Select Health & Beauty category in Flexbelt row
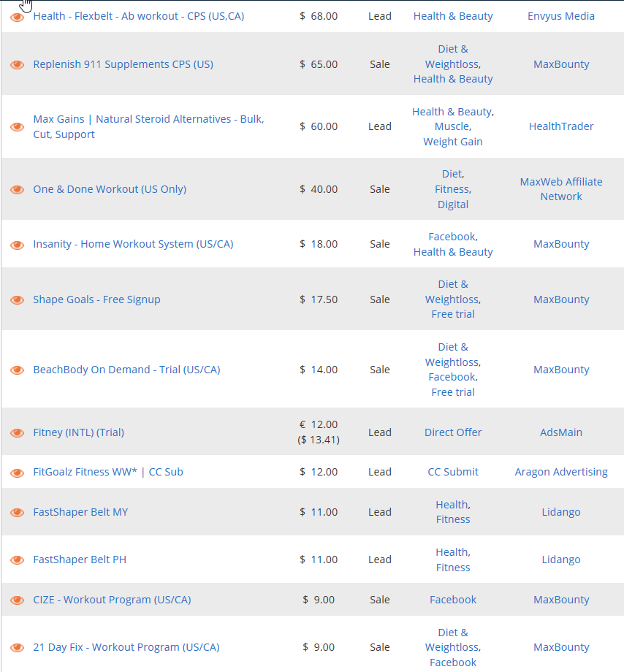This screenshot has height=672, width=624. pos(453,16)
